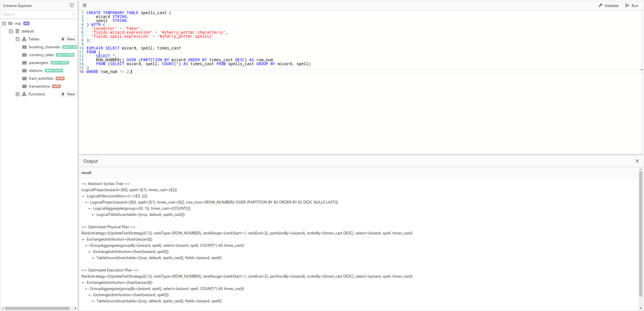644x311 pixels.
Task: Collapse the Tables node
Action: [18, 39]
